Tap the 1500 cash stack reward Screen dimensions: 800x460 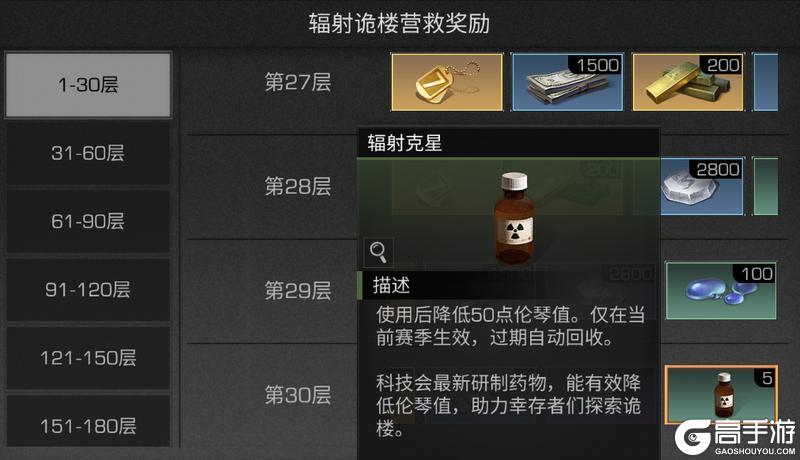tap(567, 82)
